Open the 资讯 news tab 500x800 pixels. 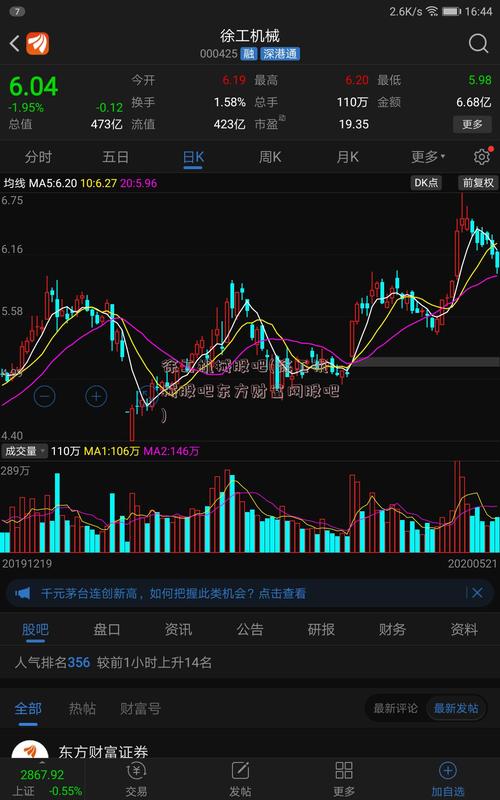[178, 629]
